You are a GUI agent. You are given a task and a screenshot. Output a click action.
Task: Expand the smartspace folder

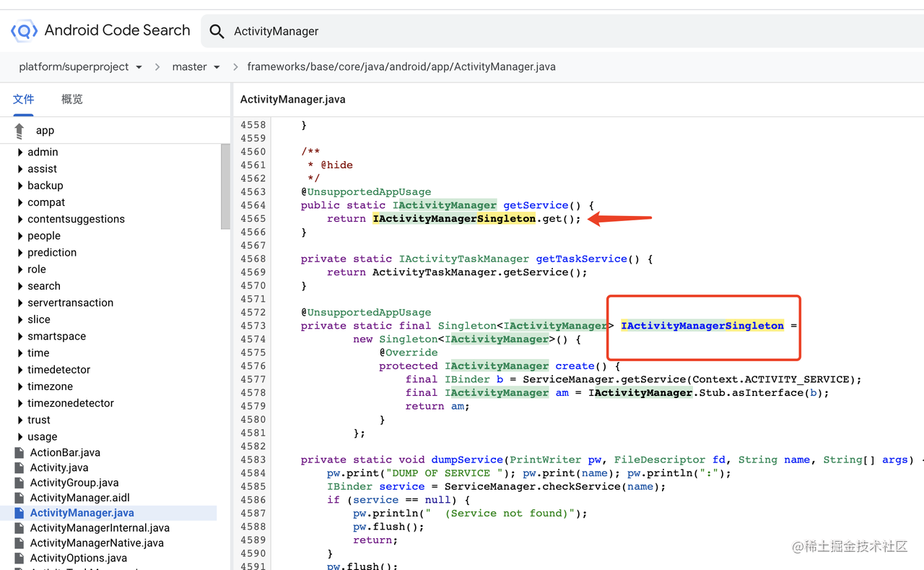[x=19, y=336]
